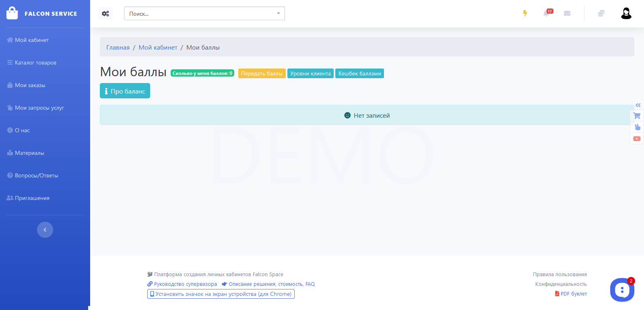Click the large Мои баллы page heading
This screenshot has width=644, height=310.
[x=133, y=72]
